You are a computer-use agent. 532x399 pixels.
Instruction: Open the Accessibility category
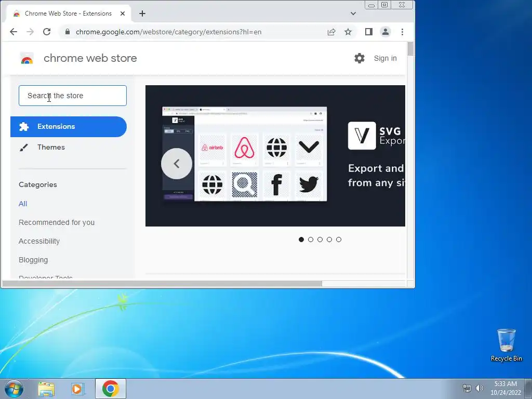(x=39, y=241)
